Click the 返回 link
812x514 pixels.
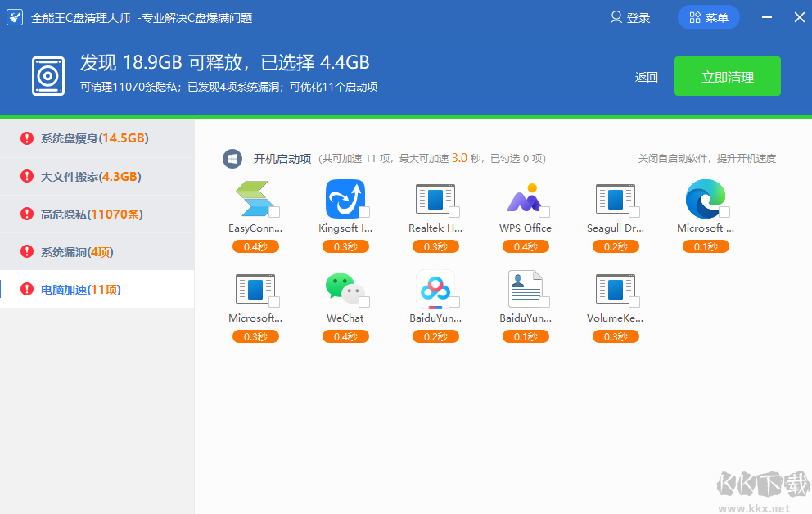pos(647,77)
